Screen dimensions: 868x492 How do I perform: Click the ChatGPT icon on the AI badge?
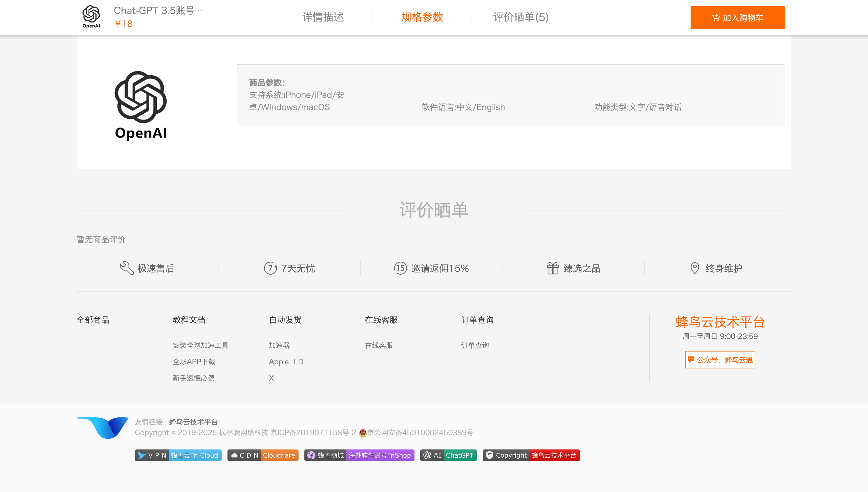427,455
